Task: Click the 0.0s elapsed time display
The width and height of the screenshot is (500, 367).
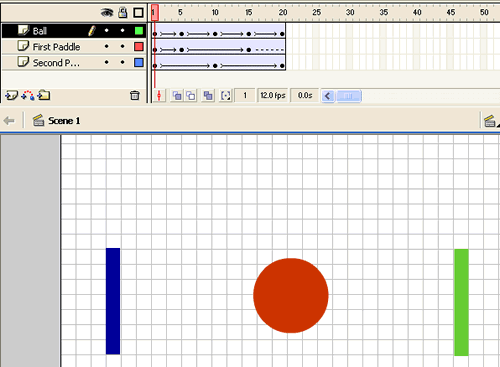Action: pos(305,96)
